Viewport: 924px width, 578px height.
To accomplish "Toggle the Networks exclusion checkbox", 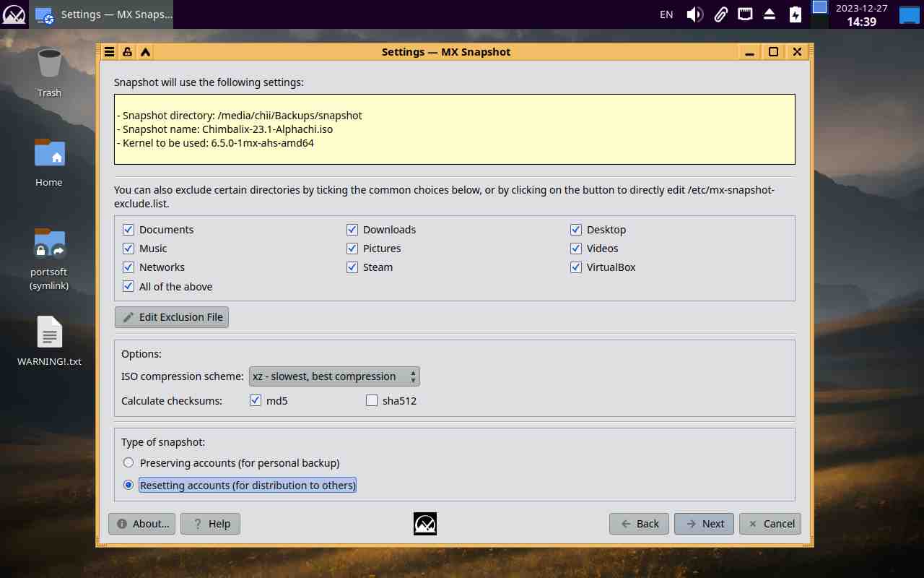I will [x=128, y=267].
